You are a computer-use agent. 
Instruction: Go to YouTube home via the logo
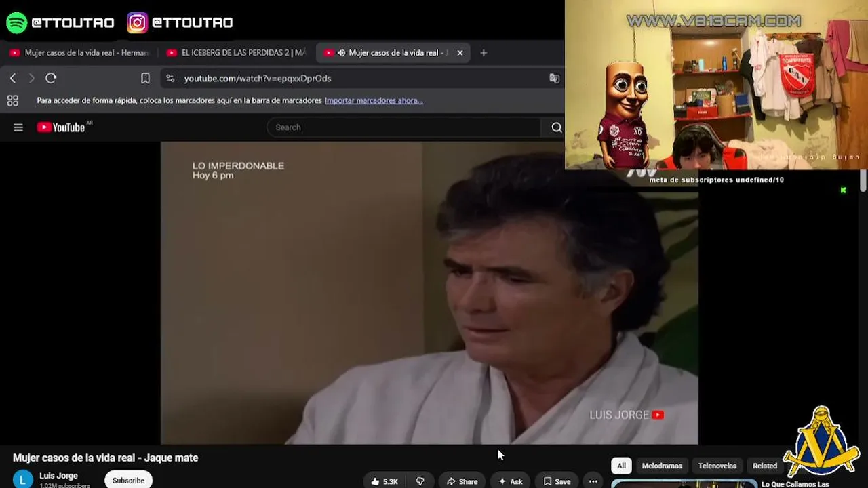61,127
